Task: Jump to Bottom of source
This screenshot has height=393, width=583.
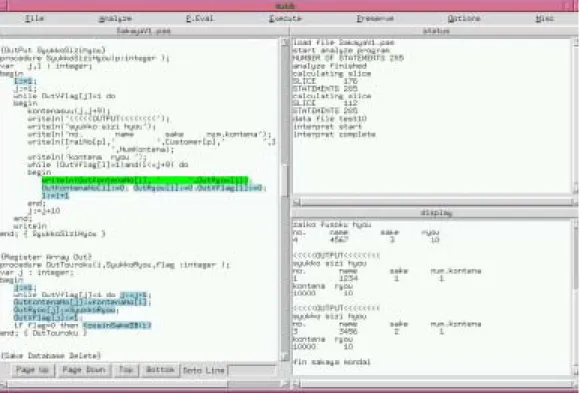Action: pos(160,370)
